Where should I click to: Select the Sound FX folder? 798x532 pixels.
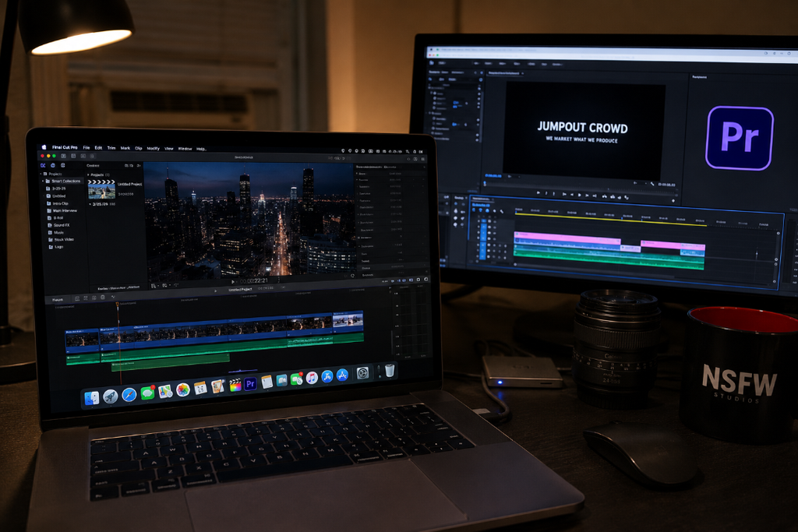tap(58, 225)
